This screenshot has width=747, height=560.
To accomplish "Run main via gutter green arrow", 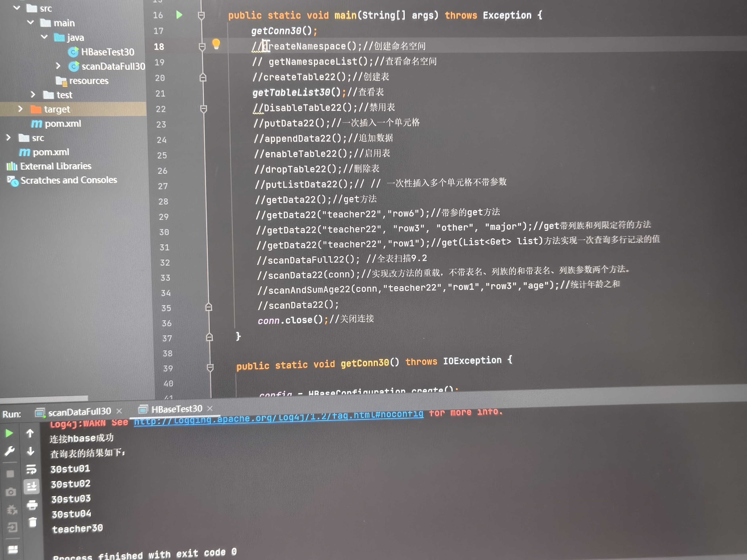I will (179, 15).
